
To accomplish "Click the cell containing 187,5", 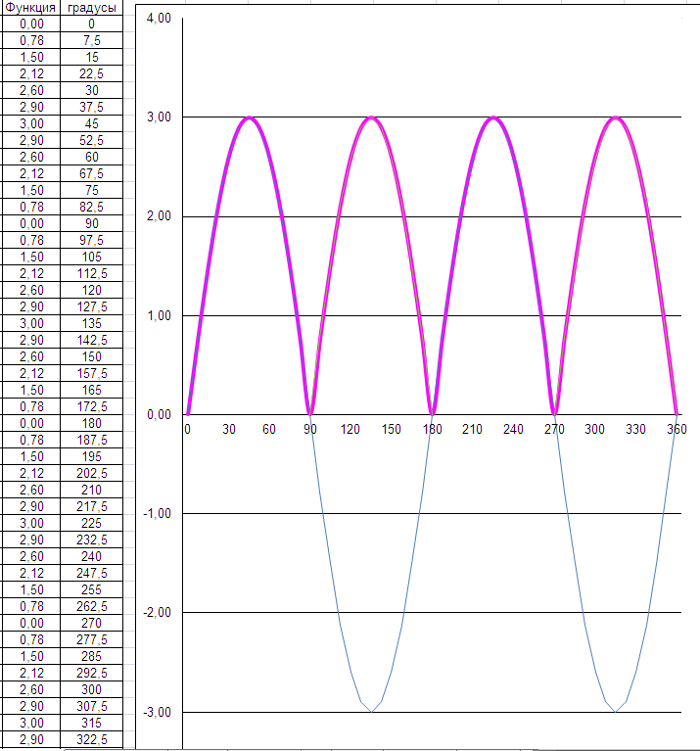I will [x=91, y=441].
